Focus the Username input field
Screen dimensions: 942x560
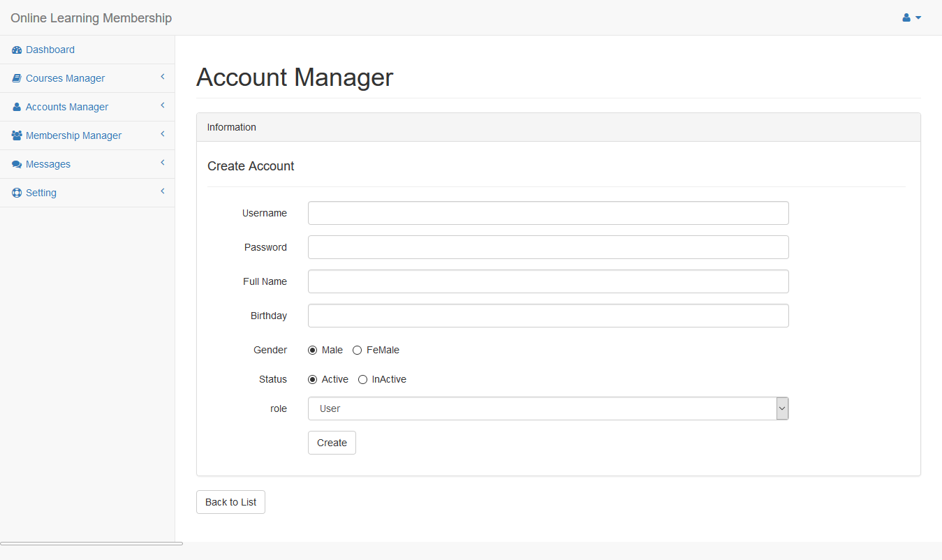pos(547,213)
